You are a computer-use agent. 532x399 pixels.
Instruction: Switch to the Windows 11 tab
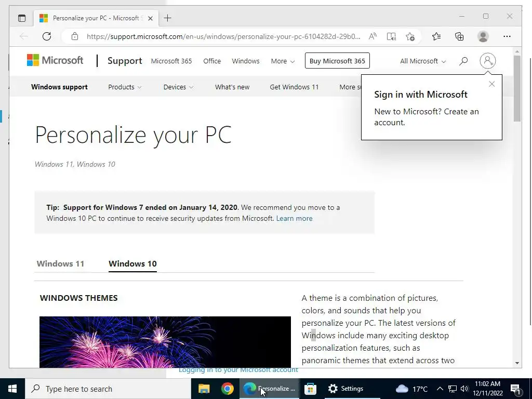[x=60, y=263]
